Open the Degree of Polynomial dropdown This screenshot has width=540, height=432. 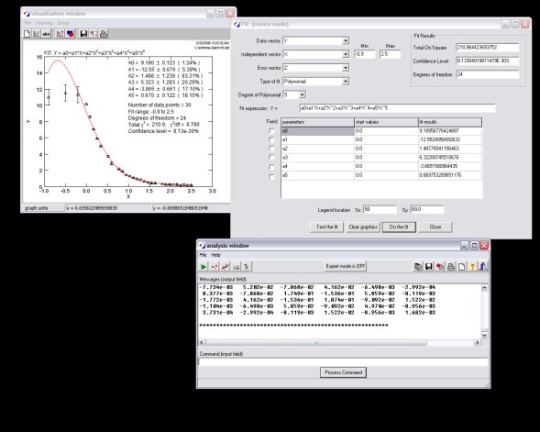[302, 95]
